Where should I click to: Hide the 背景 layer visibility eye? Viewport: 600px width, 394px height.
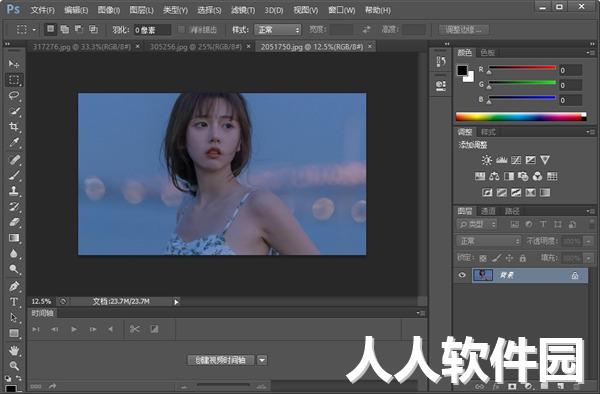click(462, 275)
